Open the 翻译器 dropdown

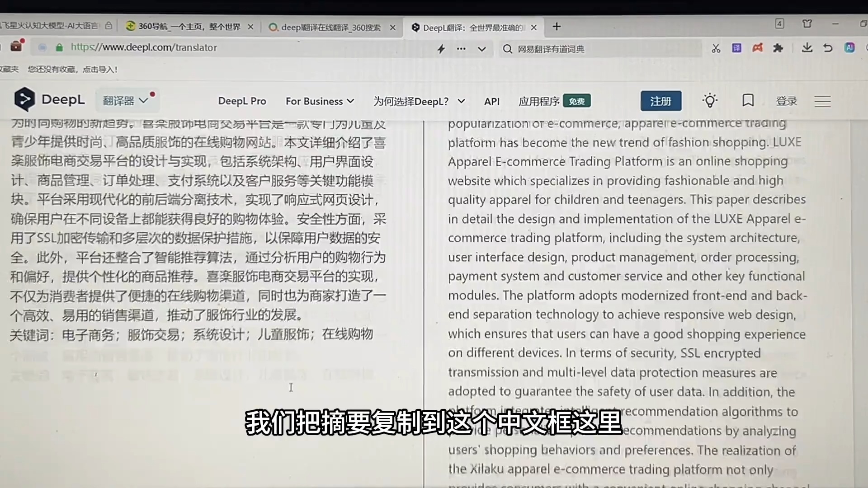tap(126, 100)
